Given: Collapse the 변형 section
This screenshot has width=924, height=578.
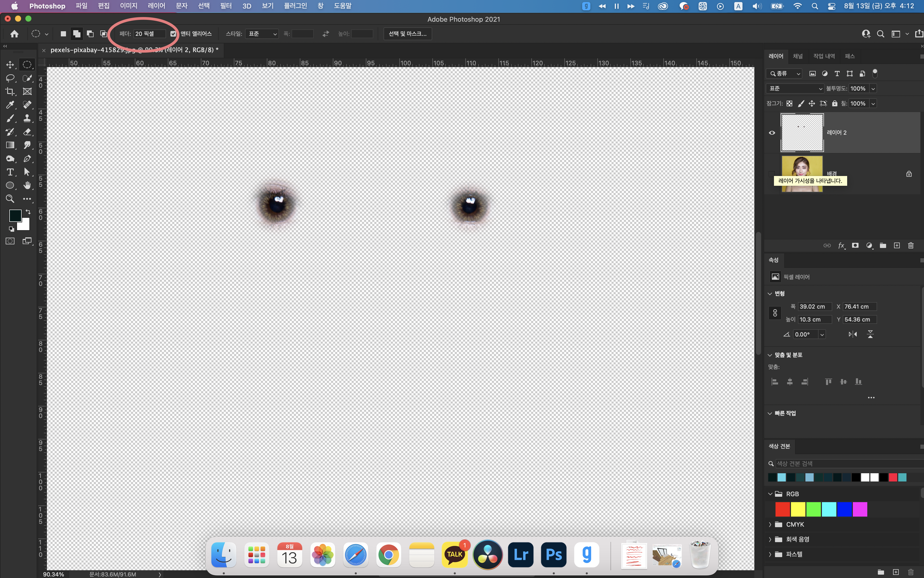Looking at the screenshot, I should (770, 294).
